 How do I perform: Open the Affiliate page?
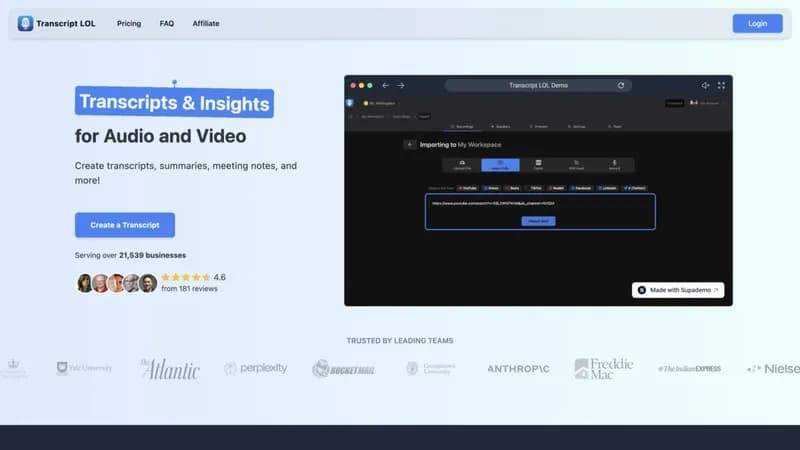(206, 23)
